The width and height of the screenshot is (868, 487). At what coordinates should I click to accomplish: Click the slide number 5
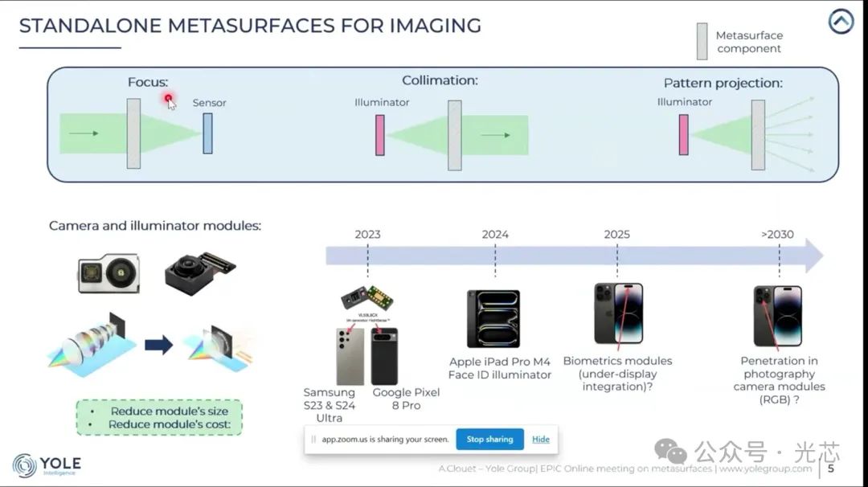click(830, 469)
